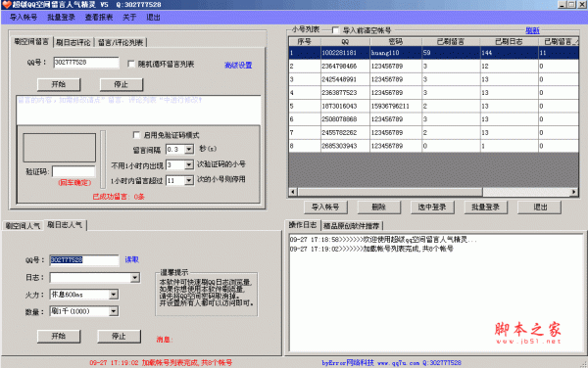
Task: Select account row 2364798466
Action: point(434,67)
